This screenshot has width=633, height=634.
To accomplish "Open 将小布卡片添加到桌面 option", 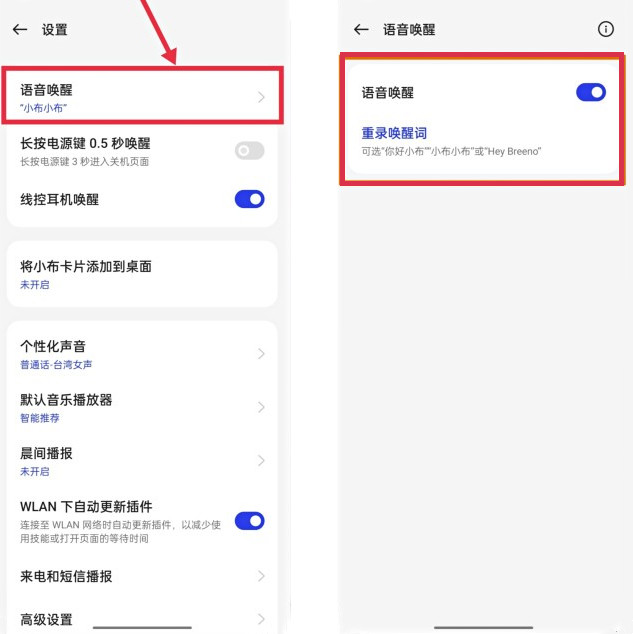I will click(142, 274).
